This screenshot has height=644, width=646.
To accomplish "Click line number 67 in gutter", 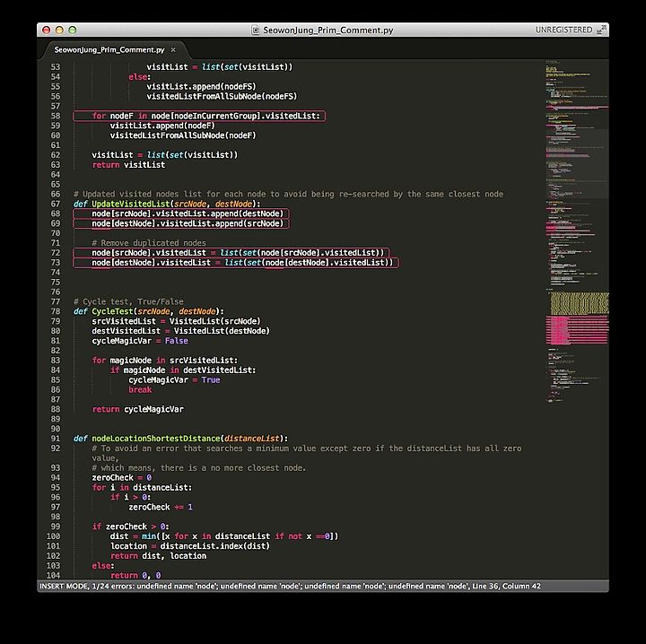I will (x=56, y=204).
